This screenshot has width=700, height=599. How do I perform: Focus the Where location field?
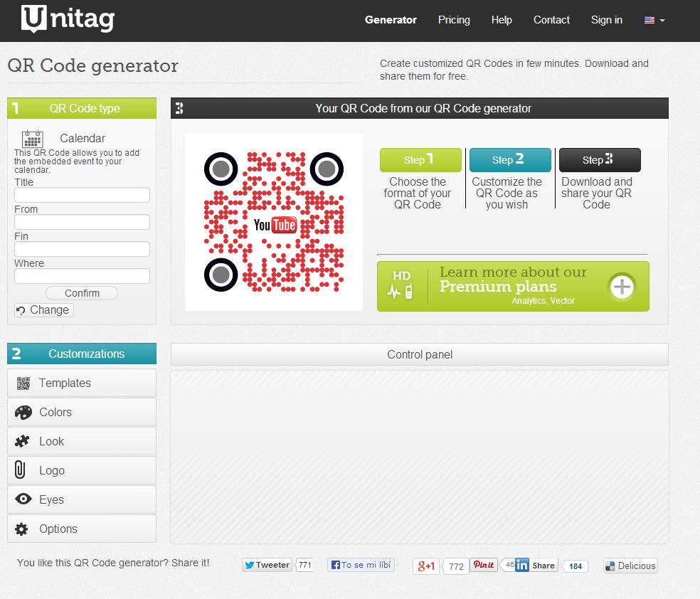click(82, 276)
